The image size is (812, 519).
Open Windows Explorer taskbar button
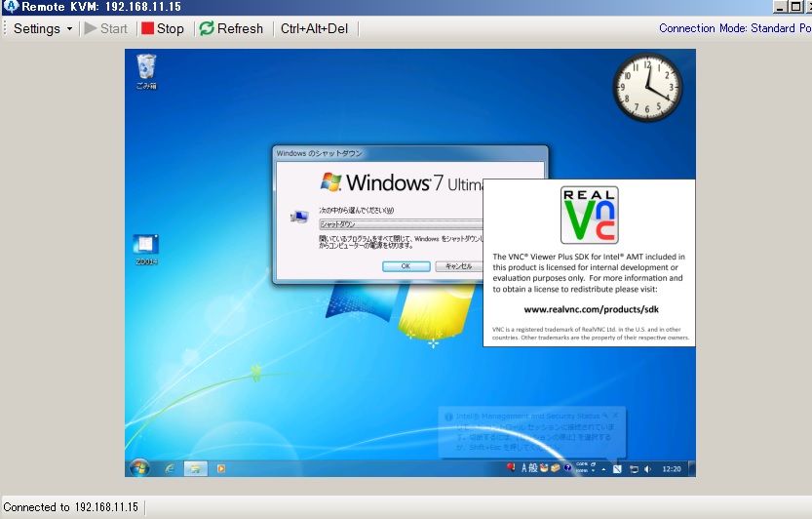coord(195,468)
